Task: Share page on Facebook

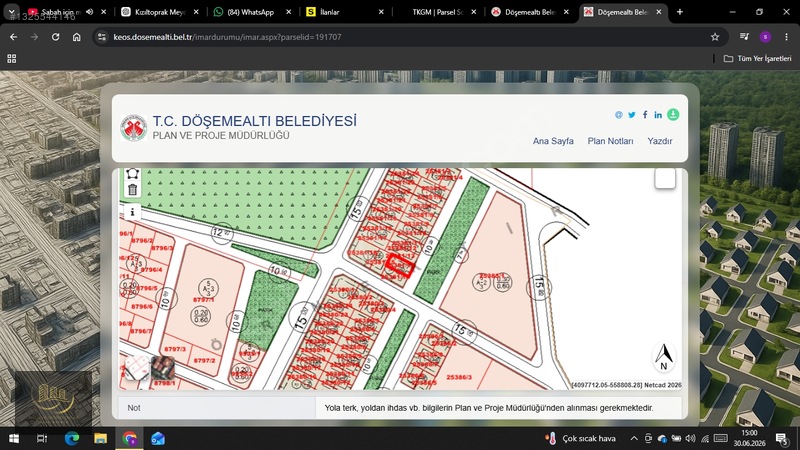Action: coord(645,115)
